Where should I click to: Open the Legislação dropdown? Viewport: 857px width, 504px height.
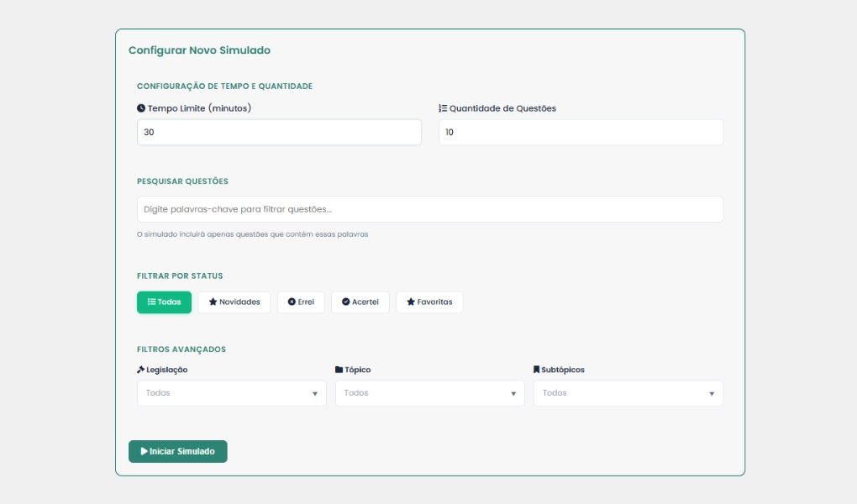pyautogui.click(x=231, y=393)
